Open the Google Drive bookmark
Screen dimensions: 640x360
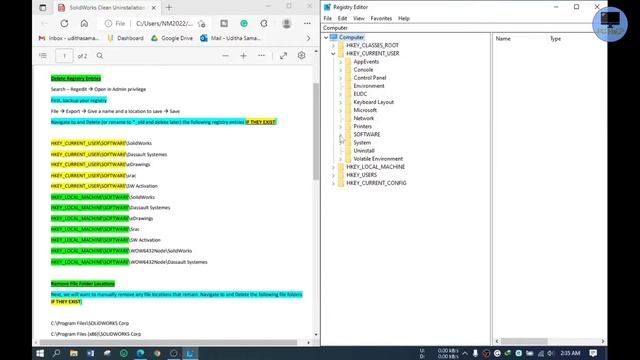(172, 38)
